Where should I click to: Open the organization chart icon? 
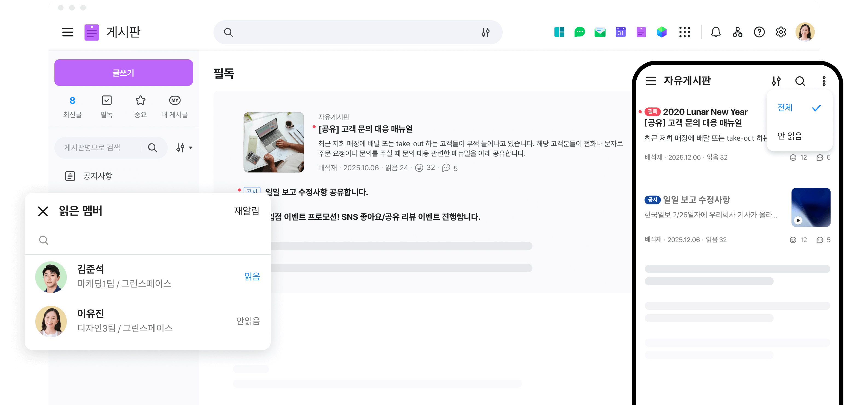tap(737, 32)
